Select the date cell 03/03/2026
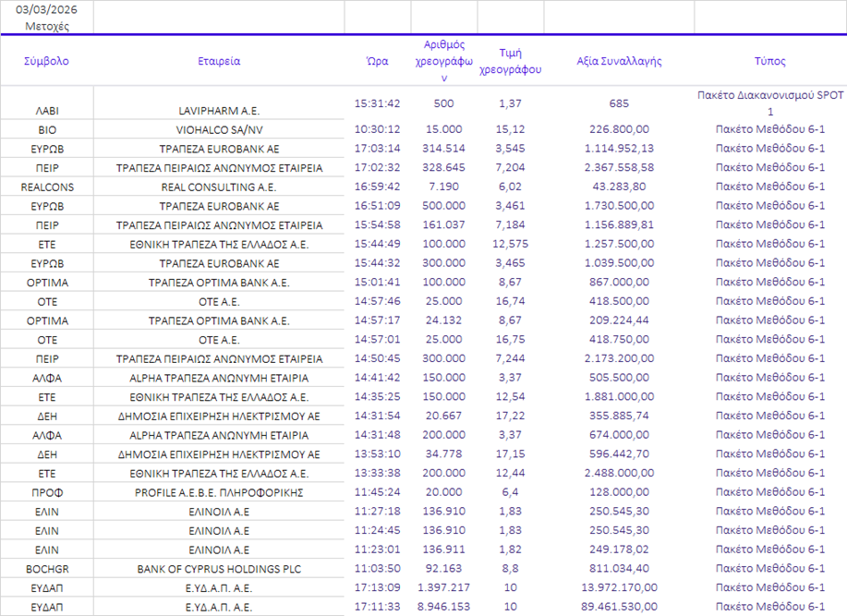Viewport: 847px width, 616px height. 46,10
